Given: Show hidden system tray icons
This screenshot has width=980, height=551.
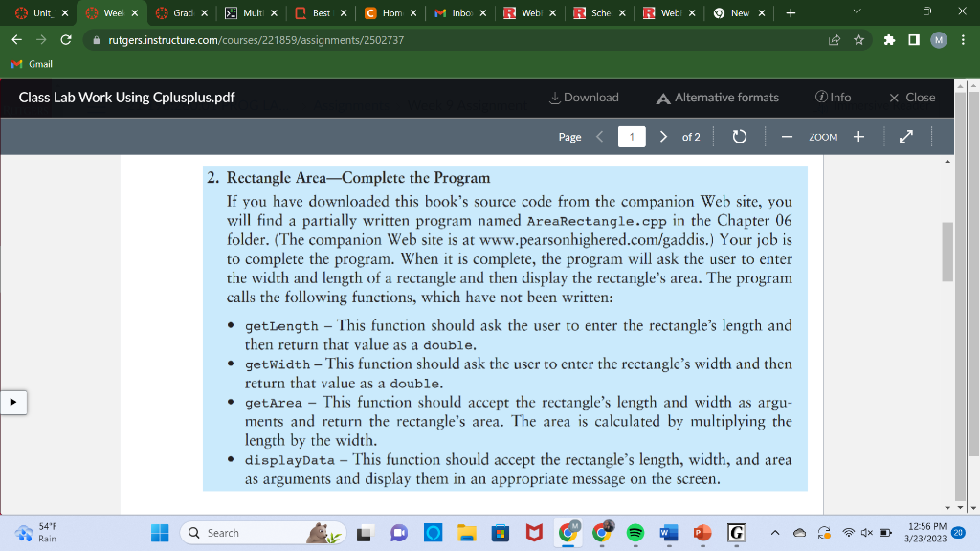Looking at the screenshot, I should pos(775,533).
